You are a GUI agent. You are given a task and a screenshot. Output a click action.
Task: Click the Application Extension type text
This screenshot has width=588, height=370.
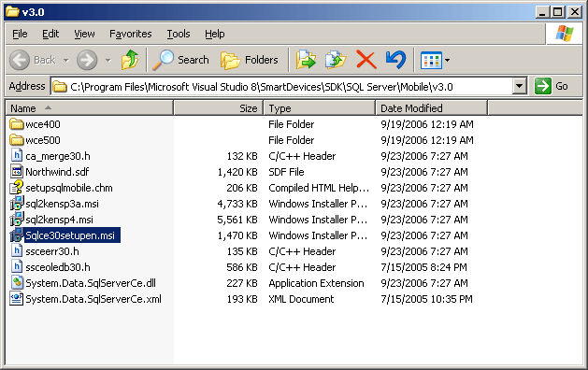tap(316, 283)
